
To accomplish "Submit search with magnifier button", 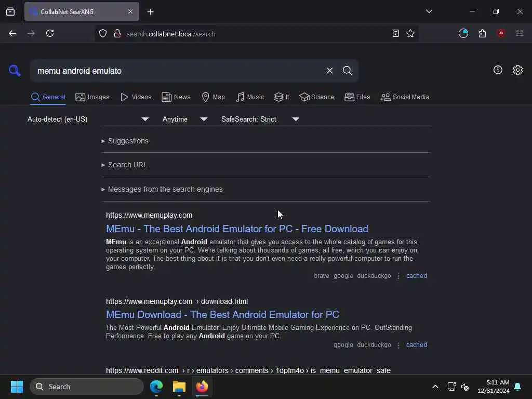I will (348, 71).
